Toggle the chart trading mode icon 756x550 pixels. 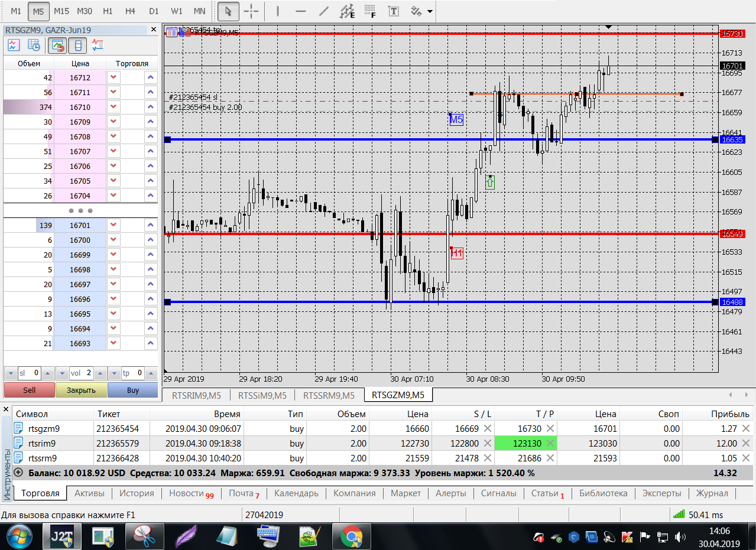(57, 45)
